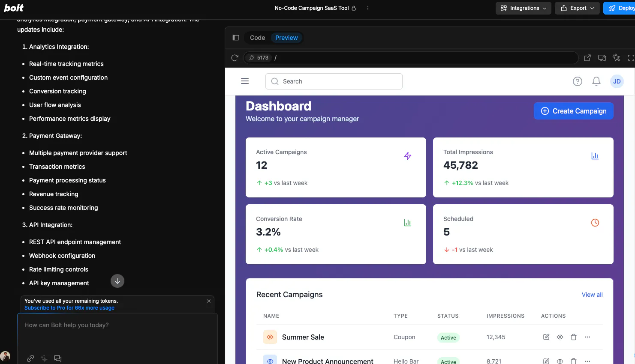
Task: Click the 5173 port selector chip
Action: 259,58
